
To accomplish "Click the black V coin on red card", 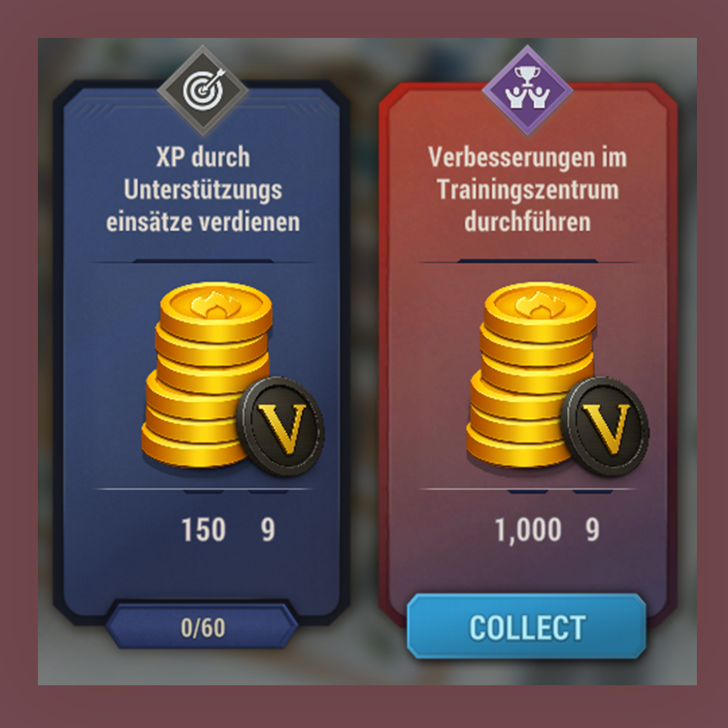I will pos(605,426).
